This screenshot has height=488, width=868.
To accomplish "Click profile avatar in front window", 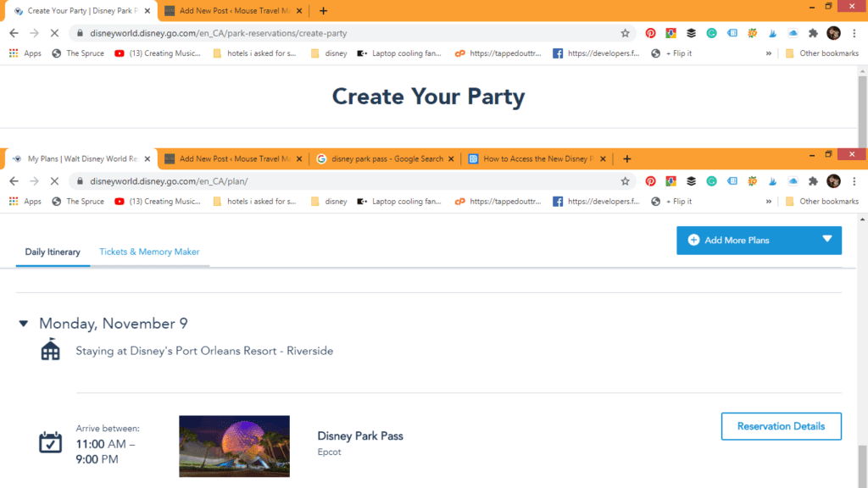I will (x=833, y=181).
